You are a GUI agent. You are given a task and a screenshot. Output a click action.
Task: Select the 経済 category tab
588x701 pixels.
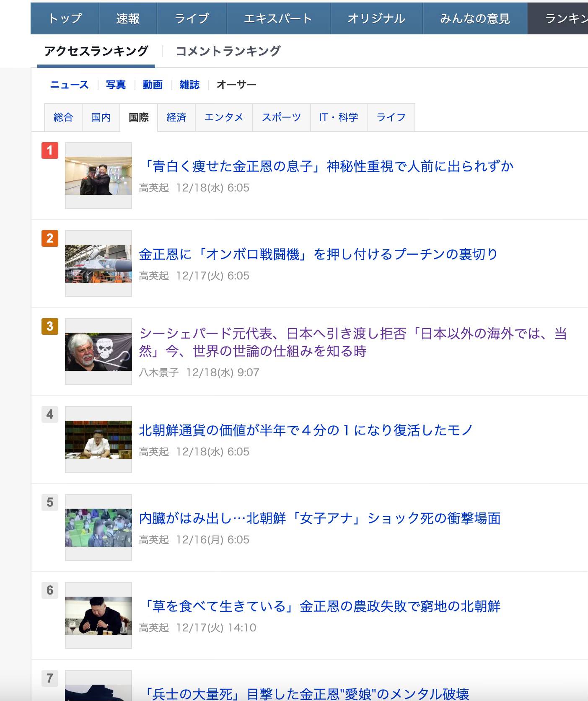176,117
